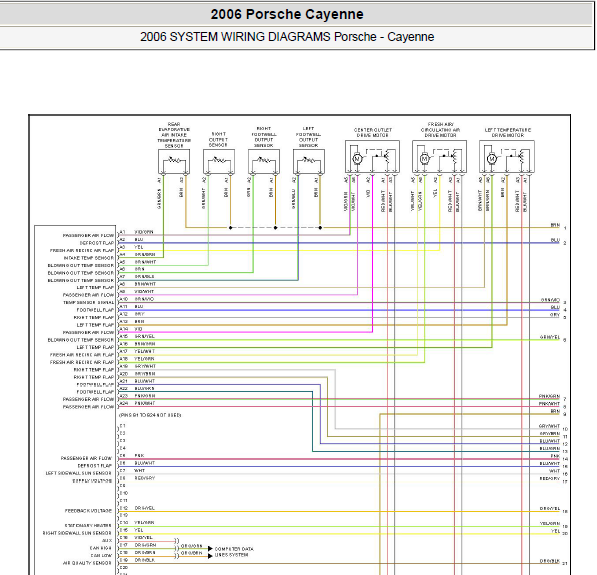
Task: Click the "GRY" label at terminal 5
Action: 555,315
